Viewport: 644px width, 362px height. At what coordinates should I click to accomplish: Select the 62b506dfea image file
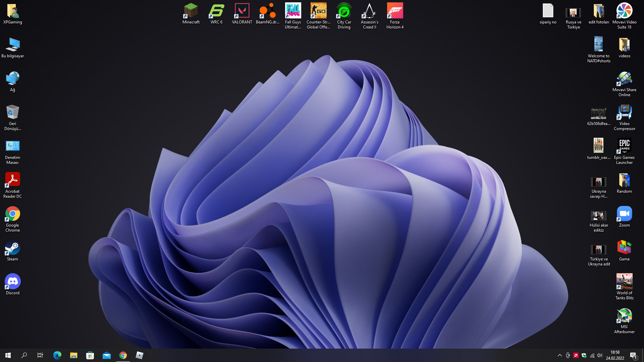click(x=599, y=116)
